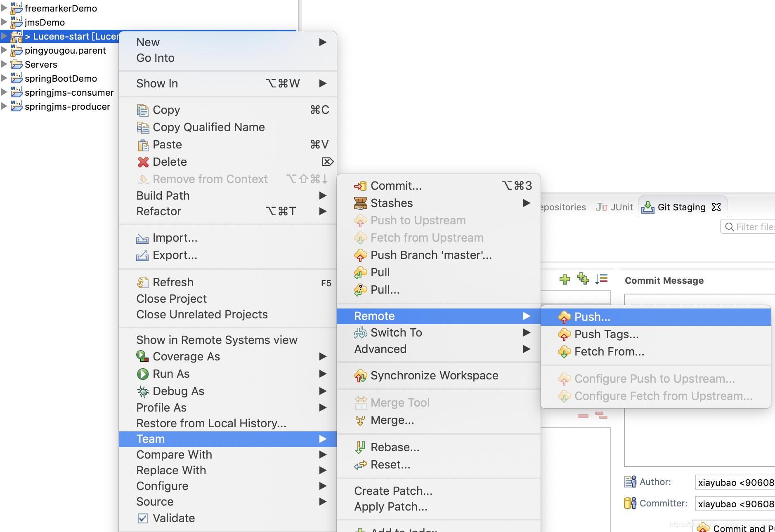Choose Close Project

228,299
